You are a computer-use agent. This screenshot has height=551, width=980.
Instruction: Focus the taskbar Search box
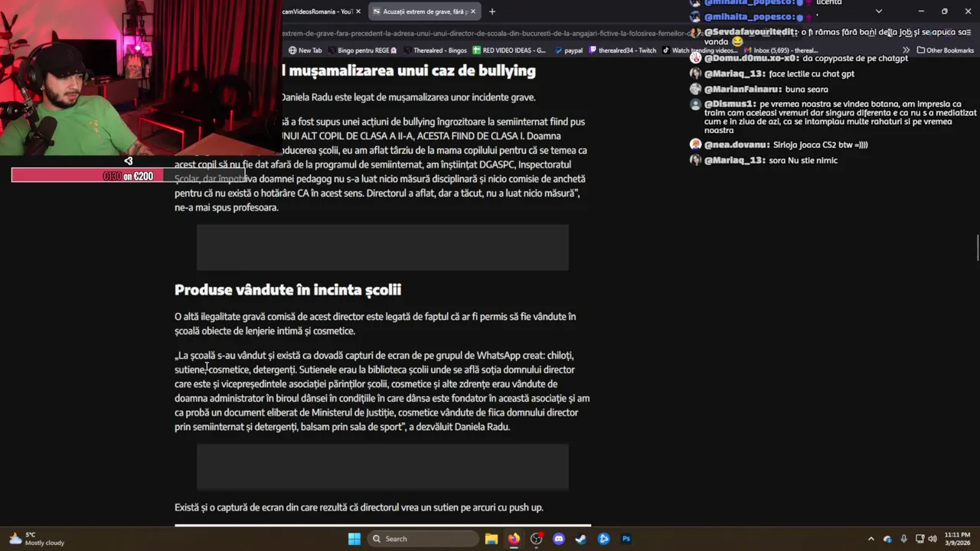click(423, 539)
